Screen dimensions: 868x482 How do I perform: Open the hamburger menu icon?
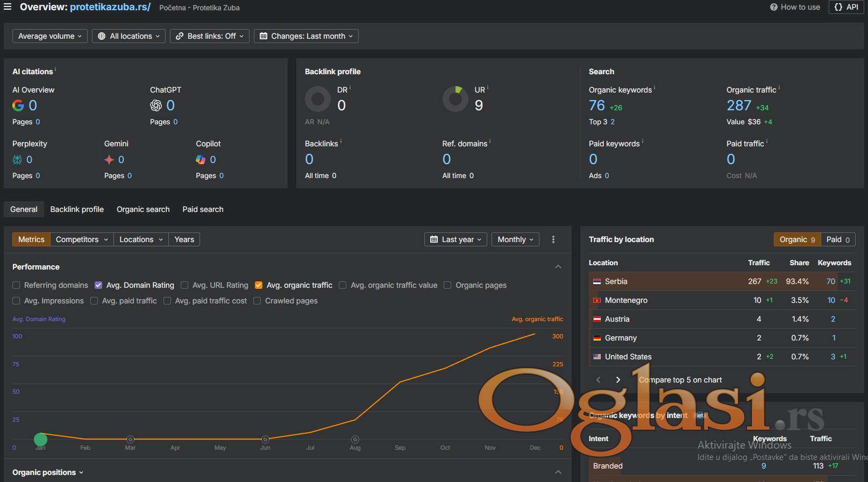click(8, 7)
